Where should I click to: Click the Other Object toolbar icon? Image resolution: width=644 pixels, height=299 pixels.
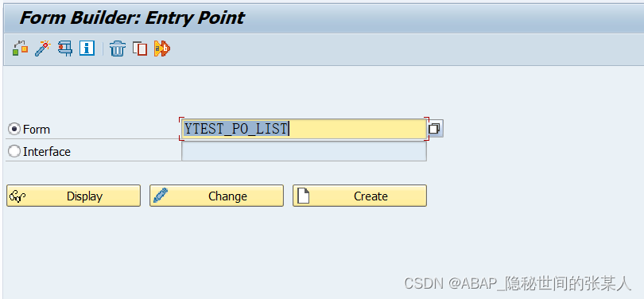(x=20, y=49)
